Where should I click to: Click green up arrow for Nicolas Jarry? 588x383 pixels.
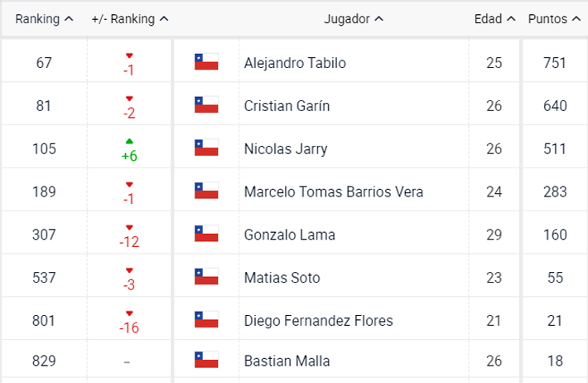pos(129,141)
